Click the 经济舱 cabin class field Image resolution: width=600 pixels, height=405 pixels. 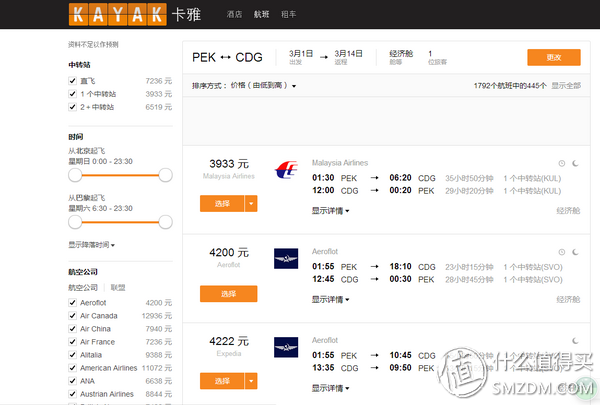pos(401,57)
